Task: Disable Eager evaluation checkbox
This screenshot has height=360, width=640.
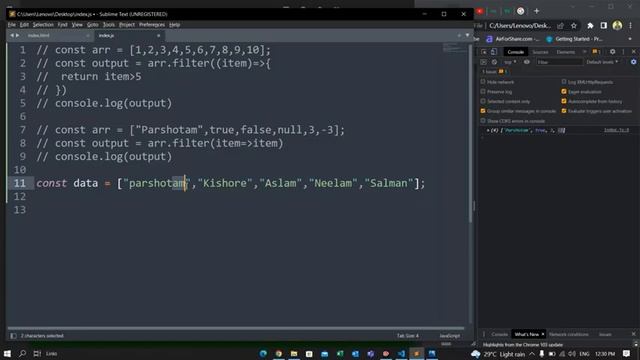Action: pos(564,91)
